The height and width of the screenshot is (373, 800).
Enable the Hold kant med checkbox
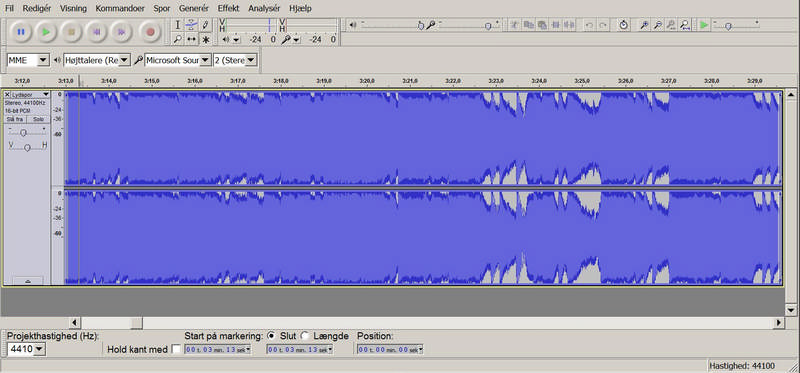coord(176,349)
